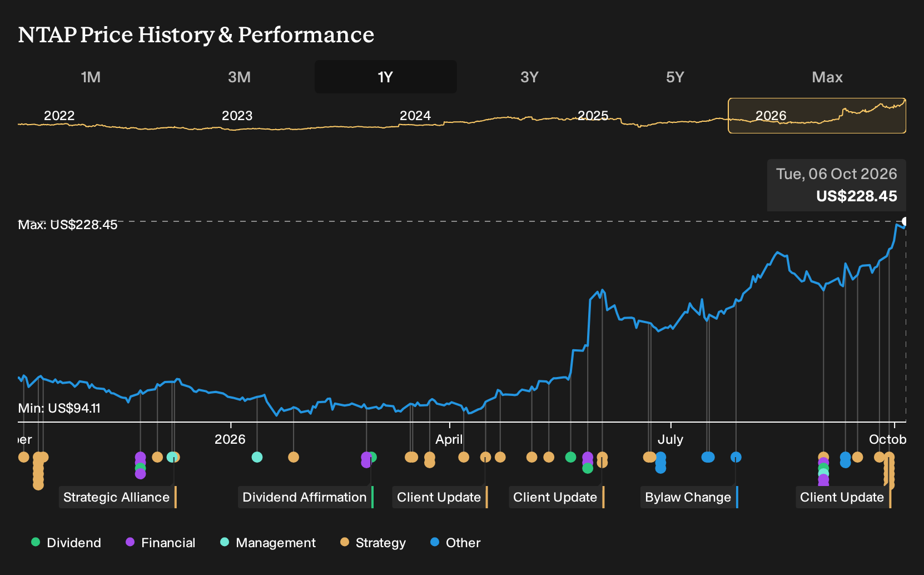Open the Dividend Affirmation event label
The image size is (924, 575).
click(x=306, y=497)
